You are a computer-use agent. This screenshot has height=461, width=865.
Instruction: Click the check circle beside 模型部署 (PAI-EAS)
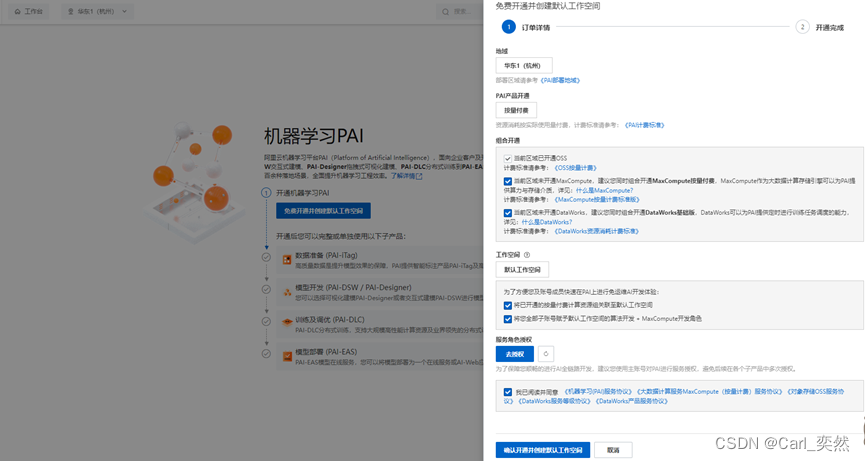click(266, 353)
